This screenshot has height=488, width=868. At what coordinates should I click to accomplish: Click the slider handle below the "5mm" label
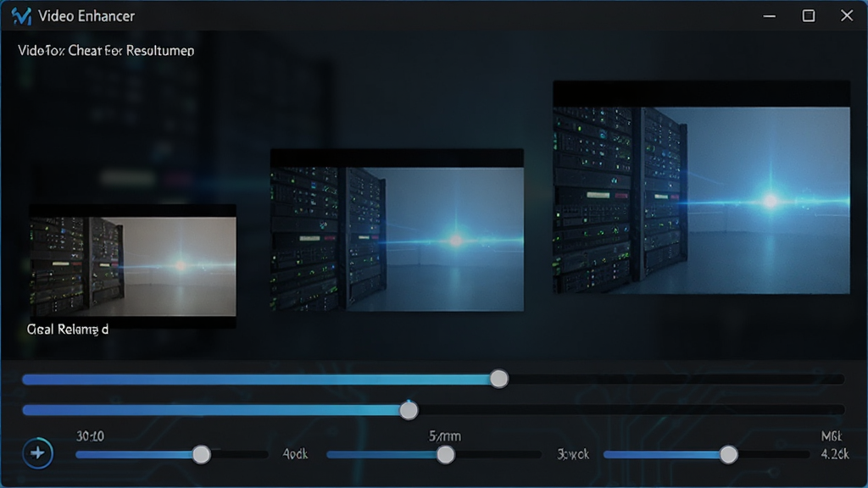click(446, 455)
